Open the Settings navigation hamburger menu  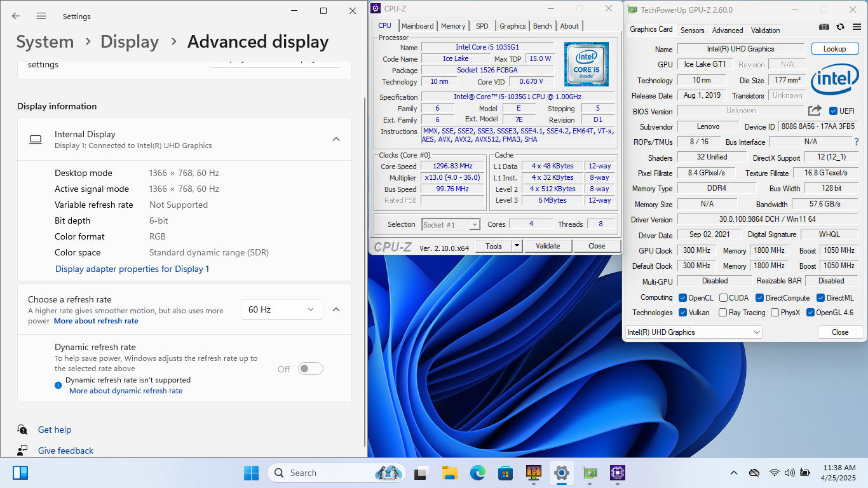[x=41, y=16]
